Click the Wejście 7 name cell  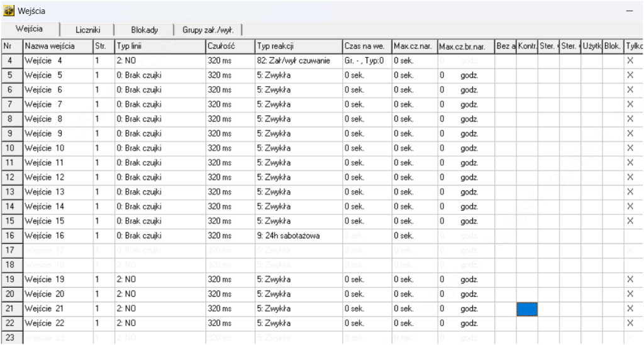pos(57,104)
